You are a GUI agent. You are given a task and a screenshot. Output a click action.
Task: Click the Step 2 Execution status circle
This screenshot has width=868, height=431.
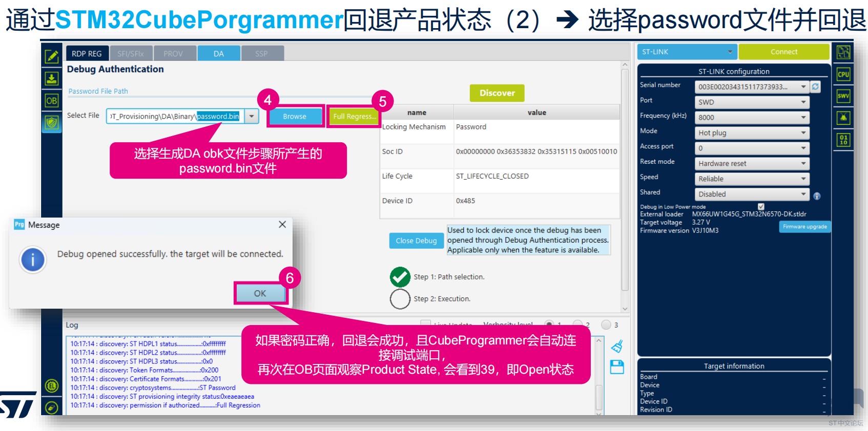tap(400, 299)
